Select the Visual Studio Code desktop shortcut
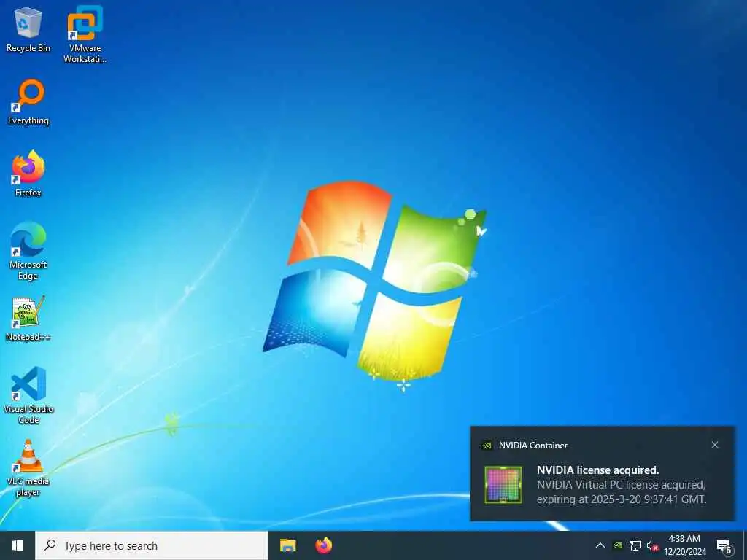 28,395
